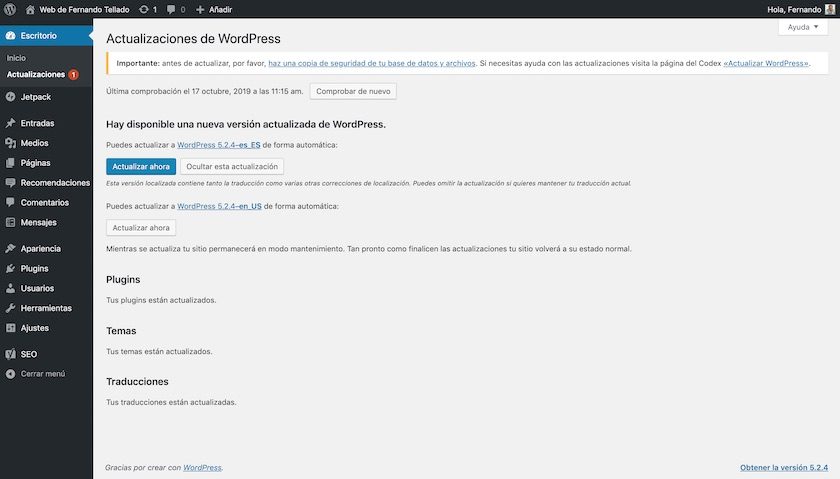Click Fernando's user avatar thumbnail
Image resolution: width=840 pixels, height=479 pixels.
coord(830,9)
